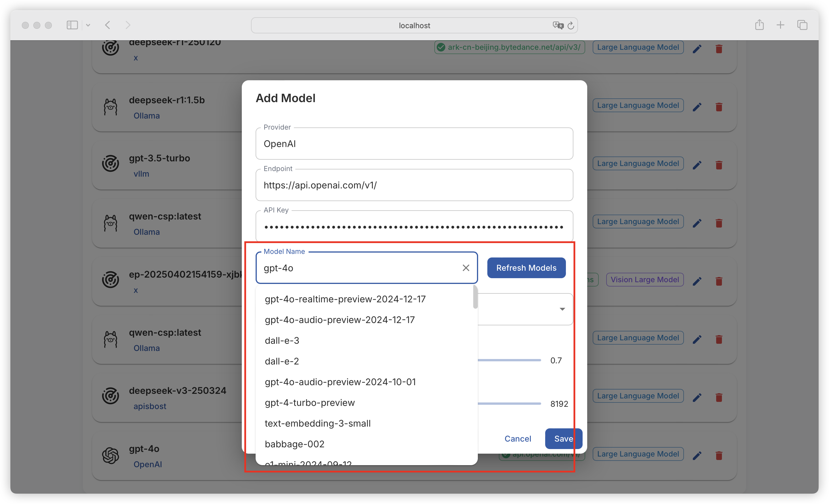Toggle the Safari sidebar icon

coord(72,25)
